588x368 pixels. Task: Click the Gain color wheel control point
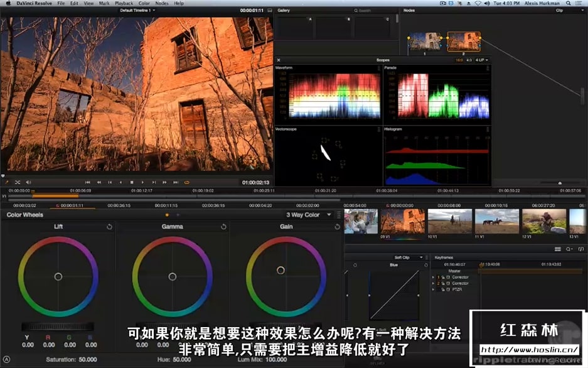tap(281, 270)
